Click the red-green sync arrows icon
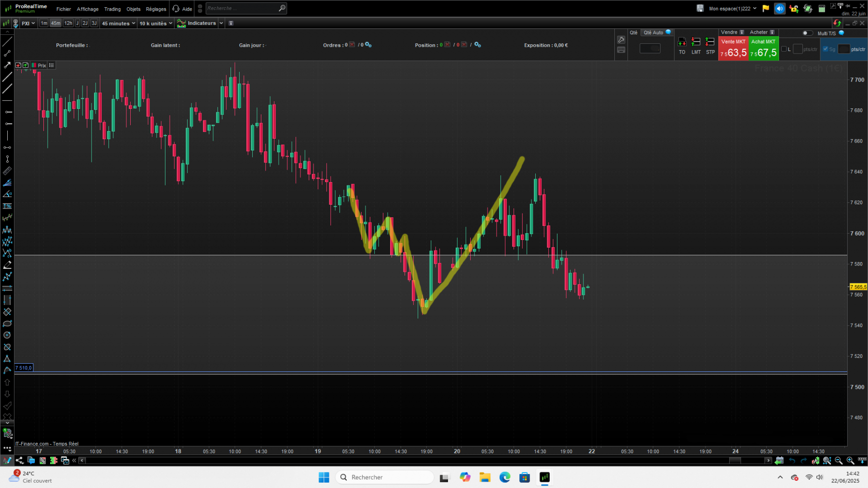This screenshot has height=488, width=868. [837, 23]
